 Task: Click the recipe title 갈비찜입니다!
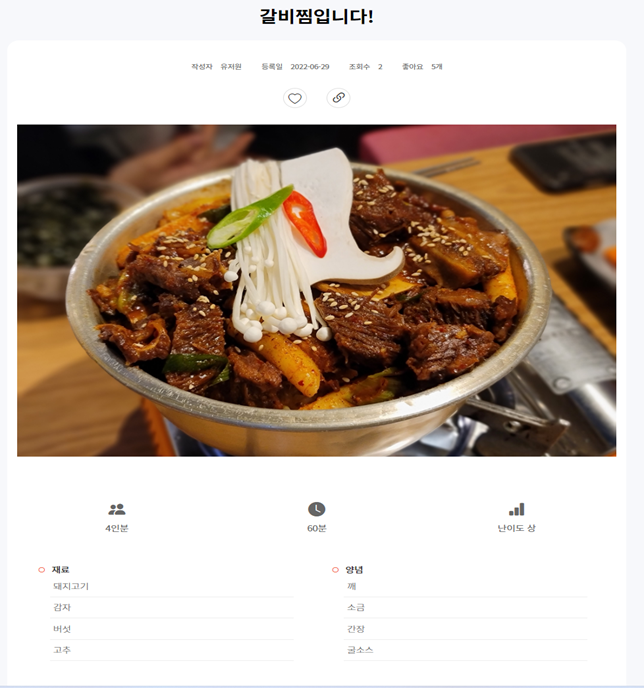pyautogui.click(x=316, y=17)
